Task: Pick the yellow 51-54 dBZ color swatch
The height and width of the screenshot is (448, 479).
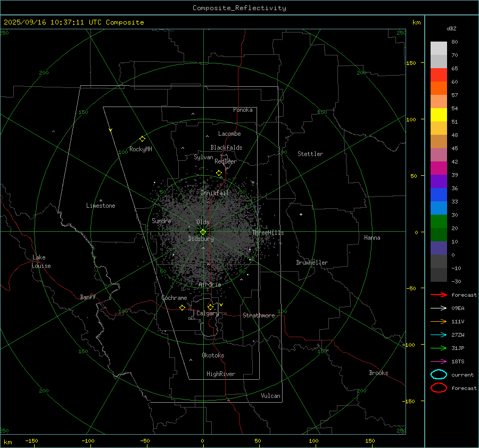Action: point(439,115)
